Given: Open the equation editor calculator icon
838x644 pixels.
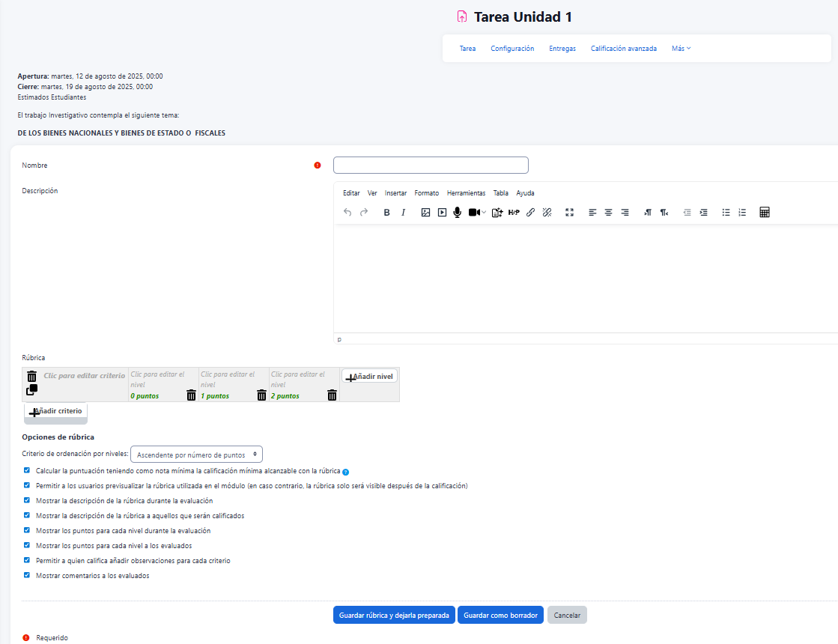Looking at the screenshot, I should click(x=764, y=213).
